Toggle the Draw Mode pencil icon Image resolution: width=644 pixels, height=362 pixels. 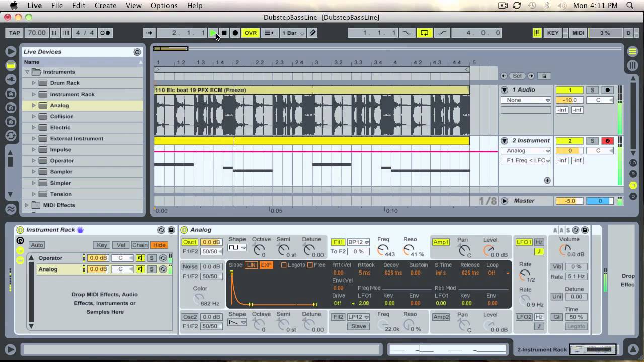click(x=312, y=33)
